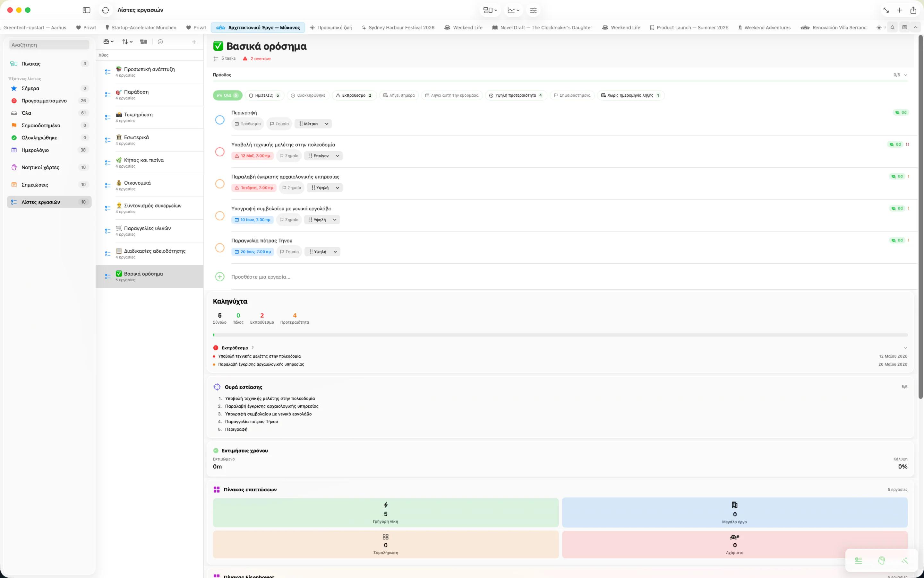This screenshot has height=578, width=924.
Task: Complete task Παραγγελία πέτρας Τήνου
Action: coord(219,248)
